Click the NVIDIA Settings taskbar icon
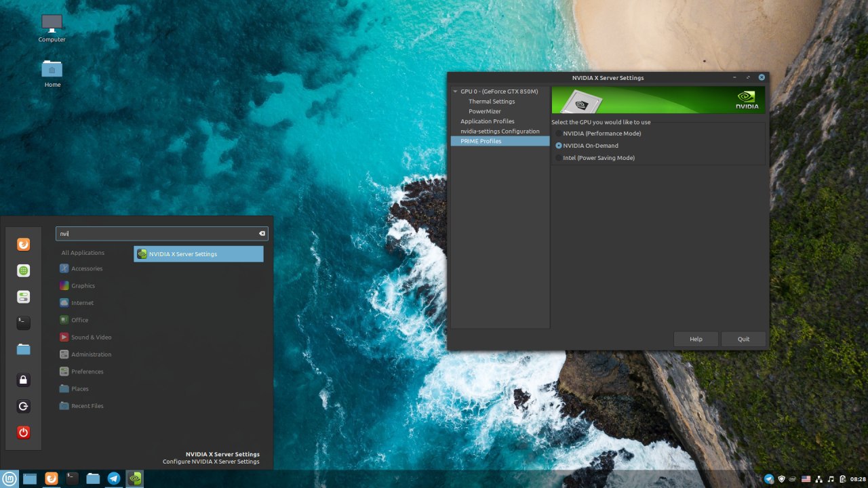 click(x=135, y=479)
